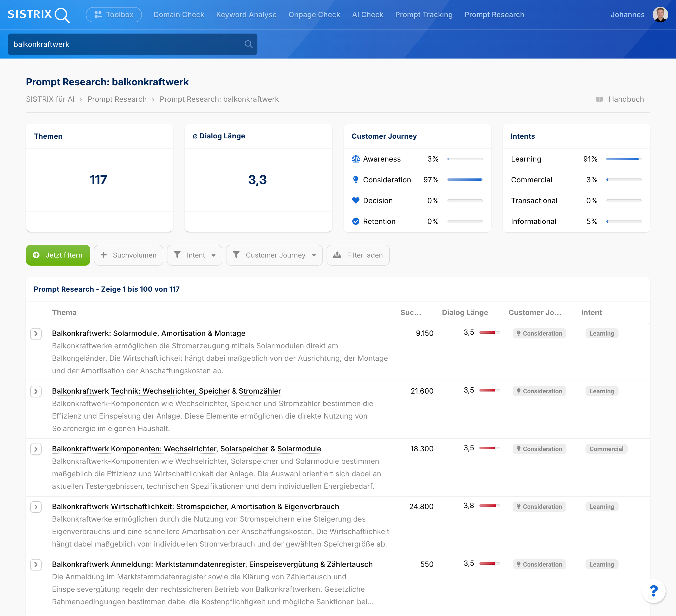Click the search magnifier icon in search field
Image resolution: width=676 pixels, height=616 pixels.
(x=248, y=44)
